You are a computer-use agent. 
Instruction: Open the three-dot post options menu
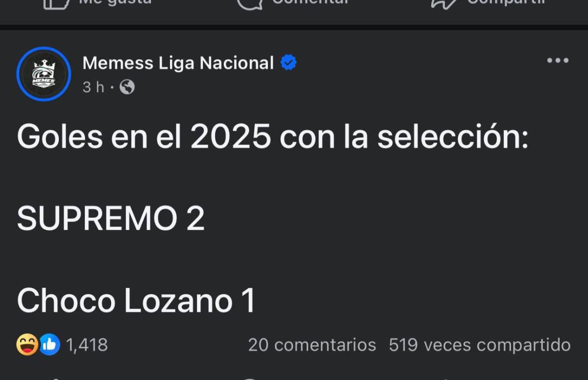pos(557,60)
